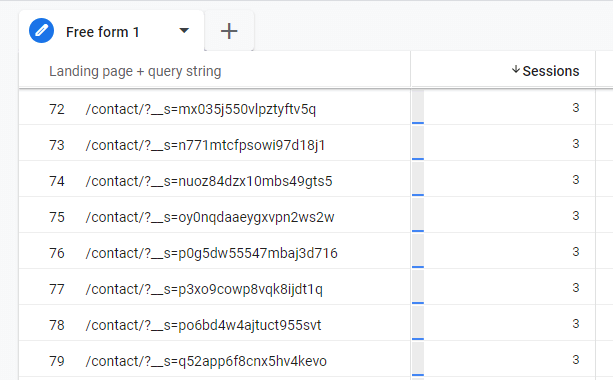This screenshot has width=613, height=380.
Task: Click the sessions value 3 in row 72
Action: (x=575, y=108)
